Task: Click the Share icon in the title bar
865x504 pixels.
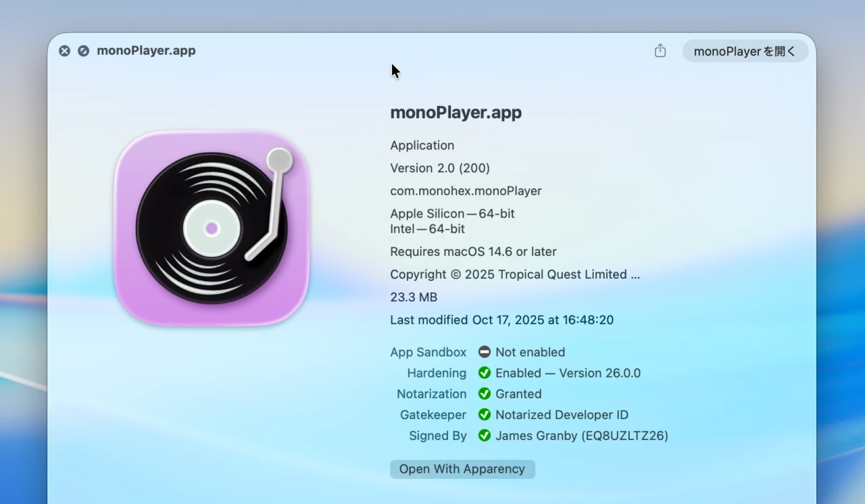Action: (660, 51)
